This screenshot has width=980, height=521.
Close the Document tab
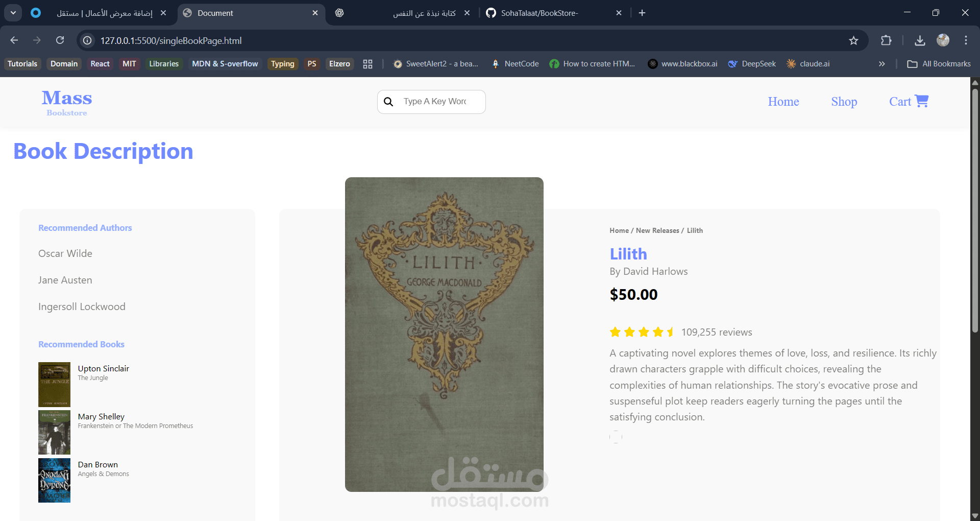[x=315, y=13]
